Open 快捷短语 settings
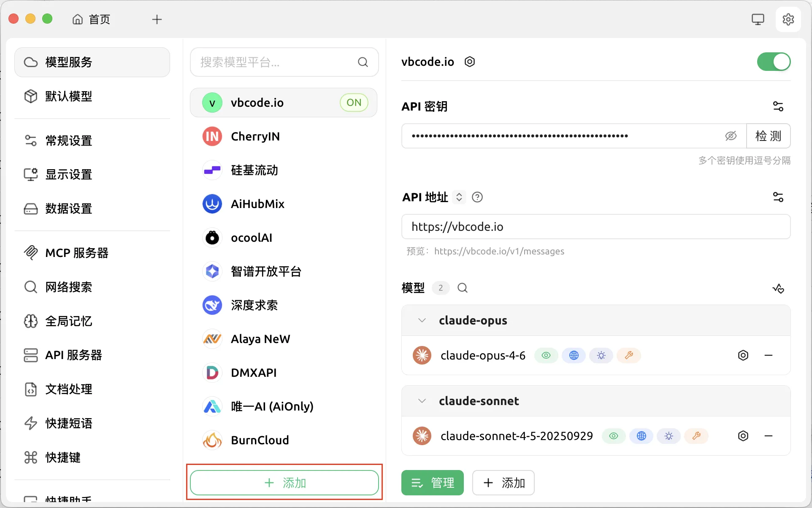 [x=92, y=423]
